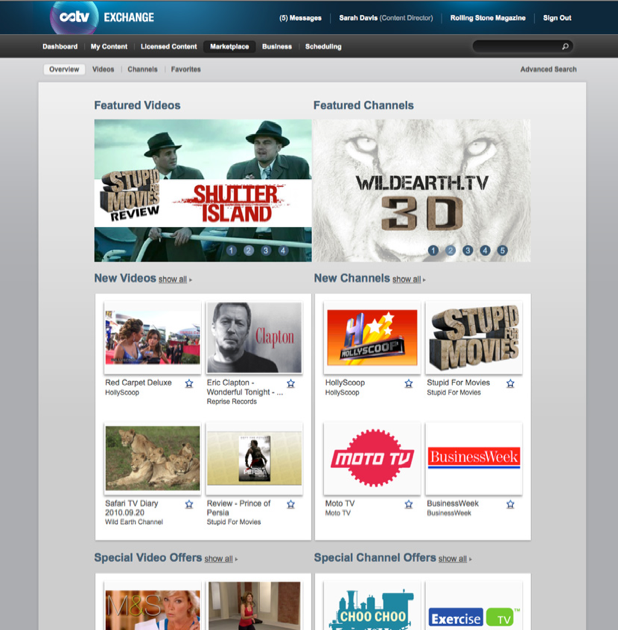Expand New Channels with show all
Viewport: 618px width, 632px height.
coord(408,280)
